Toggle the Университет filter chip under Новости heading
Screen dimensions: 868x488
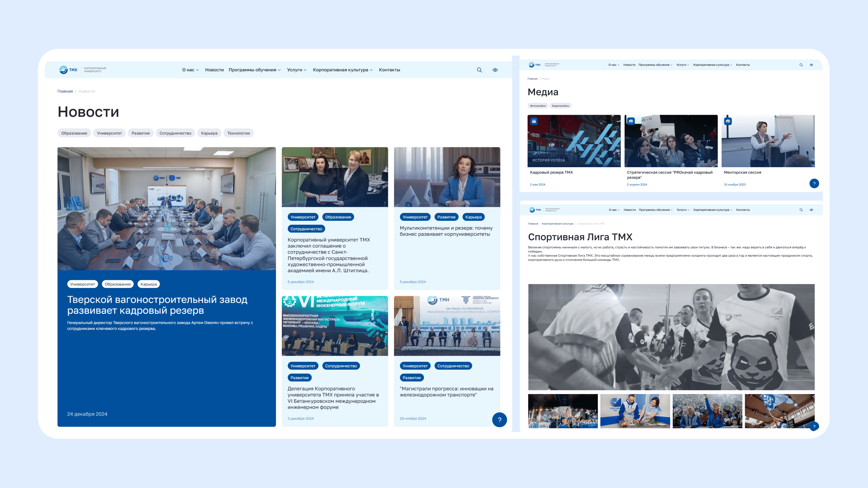(x=109, y=133)
